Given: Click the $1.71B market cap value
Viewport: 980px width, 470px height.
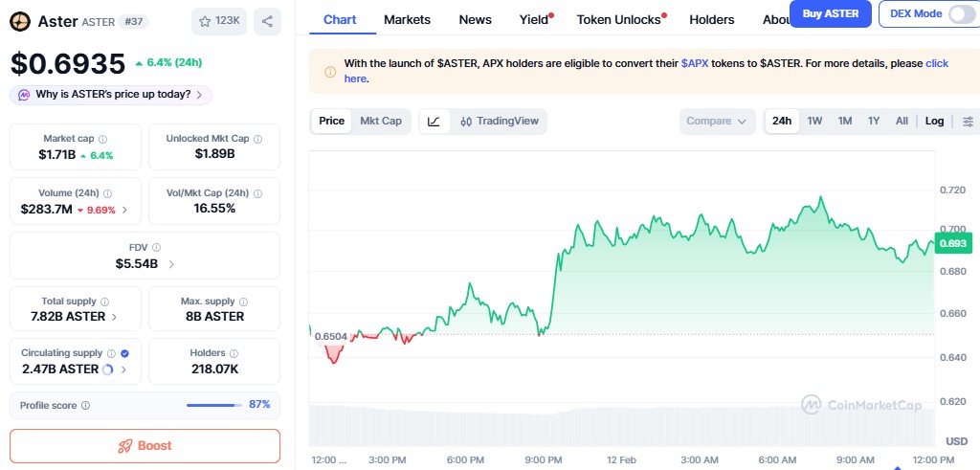Looking at the screenshot, I should point(58,155).
